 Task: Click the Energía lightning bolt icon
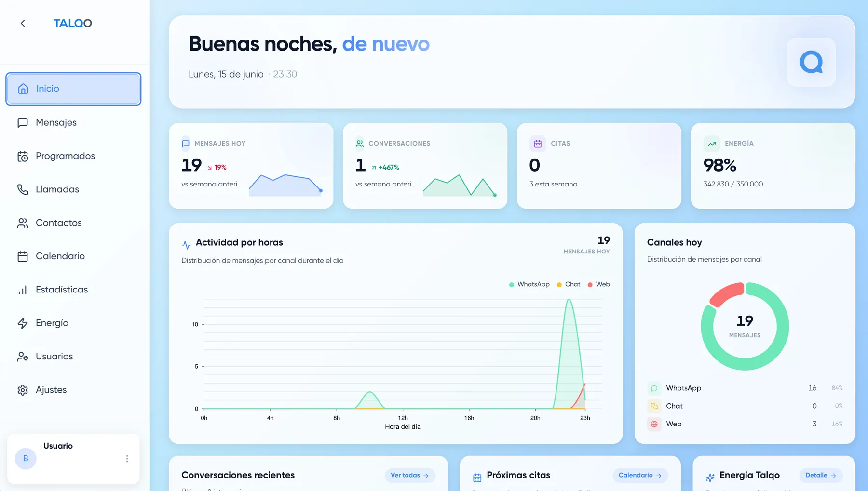coord(23,323)
